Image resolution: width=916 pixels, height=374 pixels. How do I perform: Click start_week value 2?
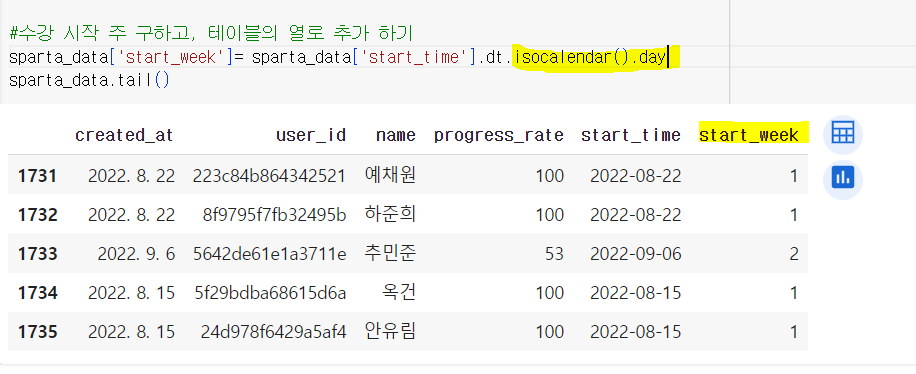click(793, 254)
